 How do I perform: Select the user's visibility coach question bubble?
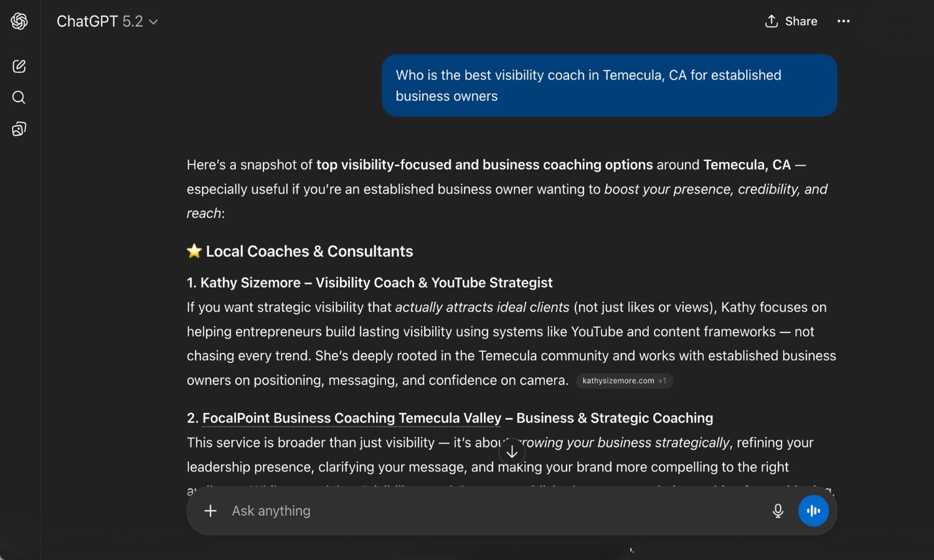point(609,85)
